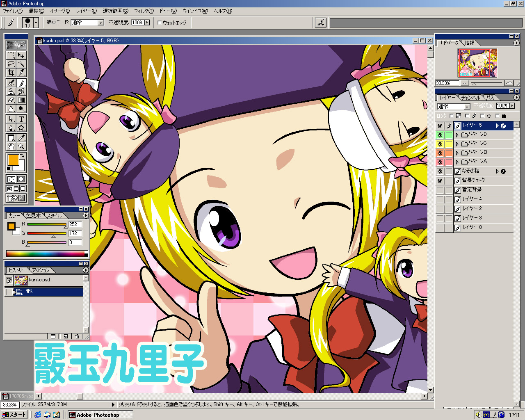Enable lock position checkbox in Layers

pyautogui.click(x=482, y=116)
